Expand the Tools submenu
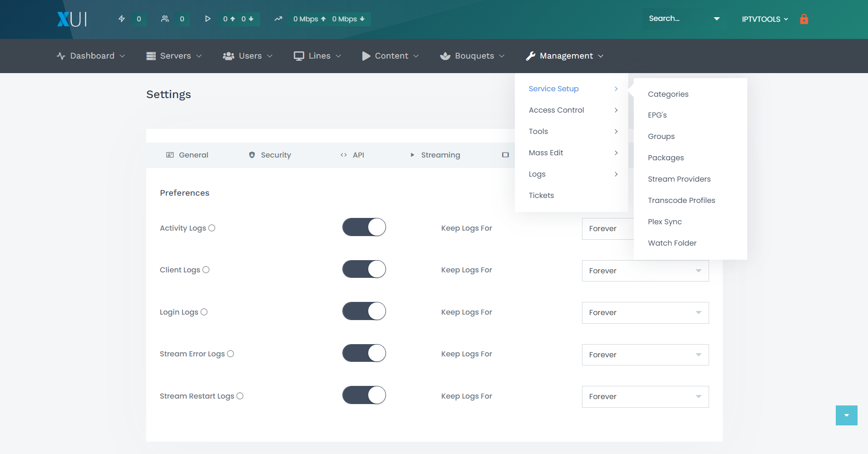Viewport: 868px width, 454px height. pos(572,131)
